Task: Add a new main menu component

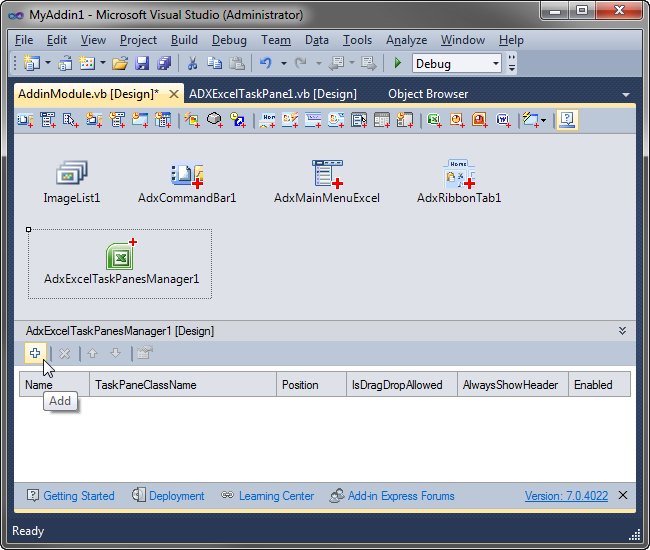Action: coord(48,120)
